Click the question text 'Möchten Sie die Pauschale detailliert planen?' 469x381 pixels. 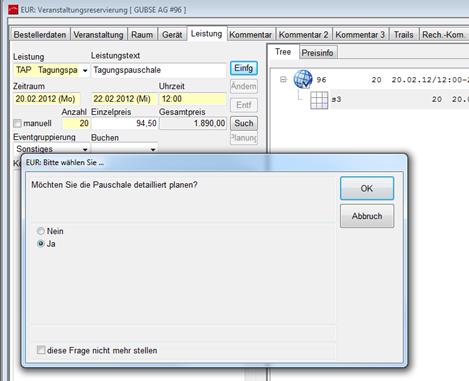(114, 185)
